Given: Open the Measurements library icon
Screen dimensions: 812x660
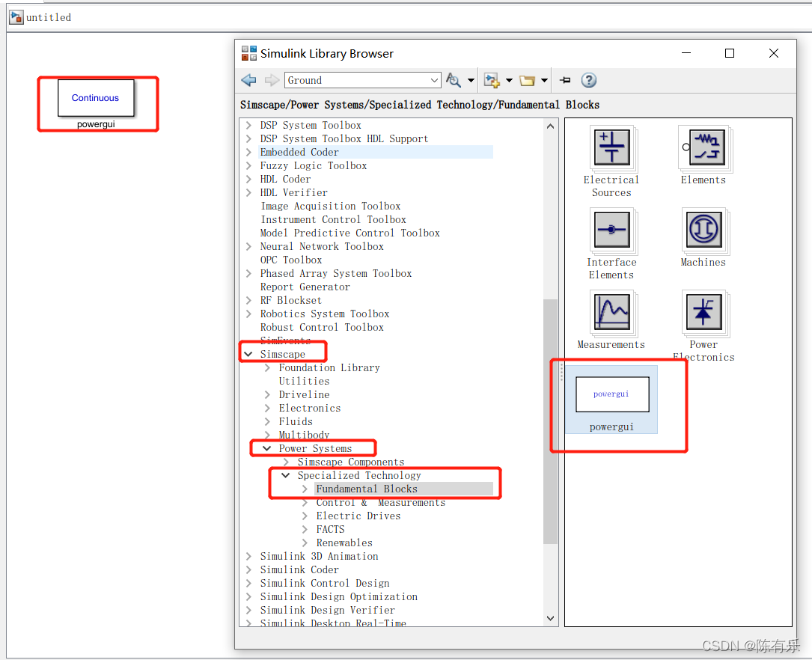Looking at the screenshot, I should pos(611,313).
